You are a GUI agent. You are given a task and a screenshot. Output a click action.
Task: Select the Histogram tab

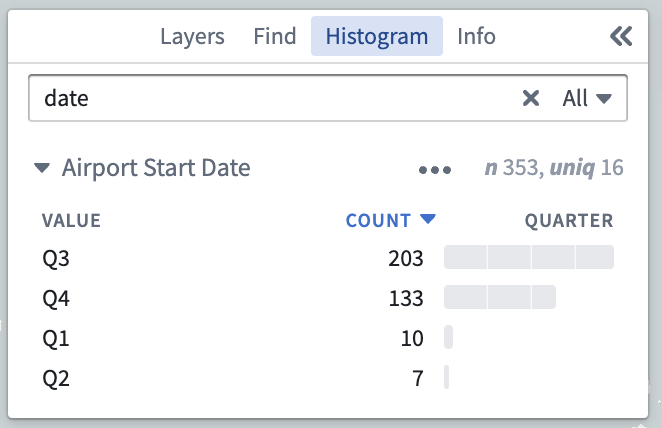(377, 36)
